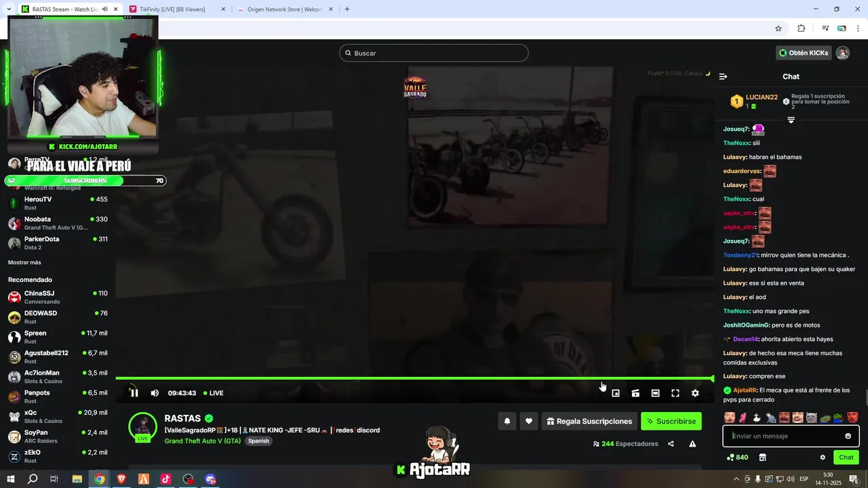
Task: Click the RASTAS channel name
Action: 182,419
